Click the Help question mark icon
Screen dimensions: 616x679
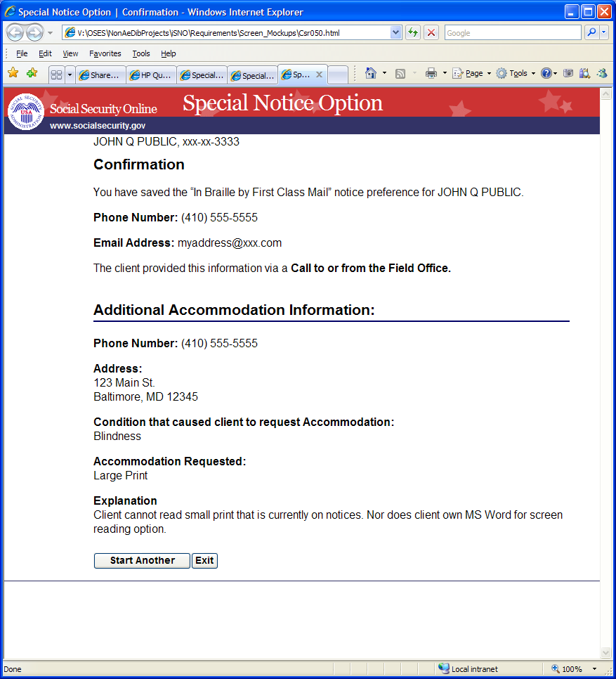point(546,73)
